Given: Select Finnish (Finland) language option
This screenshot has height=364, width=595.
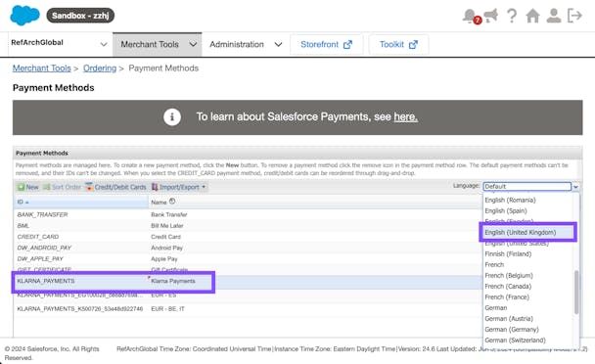Looking at the screenshot, I should coord(508,254).
